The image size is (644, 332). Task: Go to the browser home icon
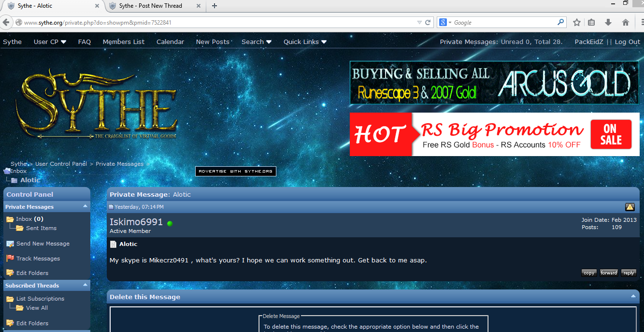(x=626, y=22)
